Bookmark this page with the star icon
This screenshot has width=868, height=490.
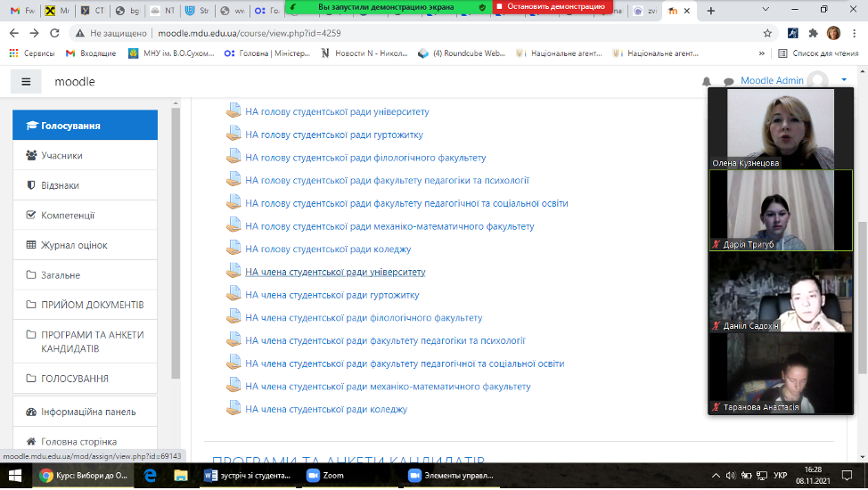(767, 33)
